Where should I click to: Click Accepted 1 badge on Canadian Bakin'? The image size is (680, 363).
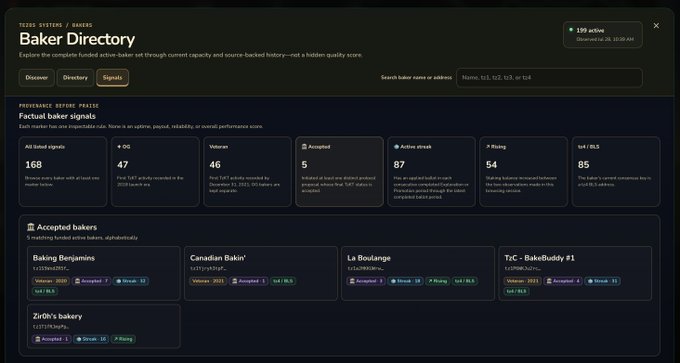pos(248,281)
